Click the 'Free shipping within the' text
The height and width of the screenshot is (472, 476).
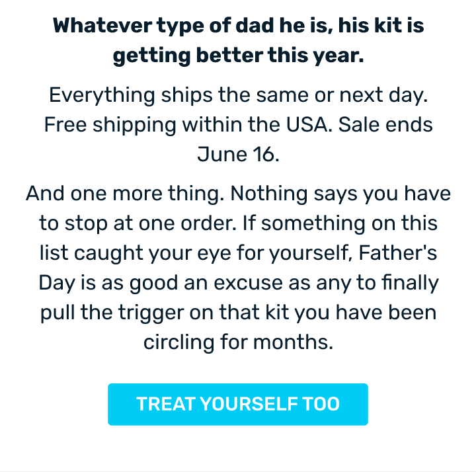tap(162, 126)
